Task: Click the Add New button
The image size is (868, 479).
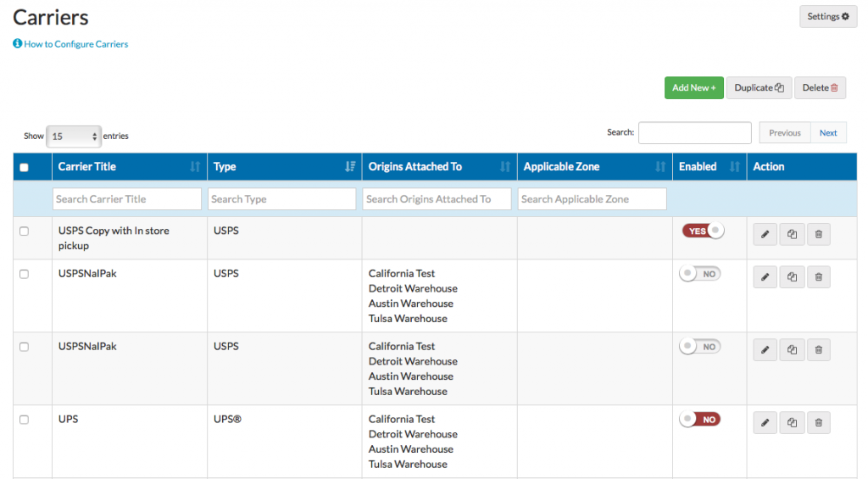Action: tap(693, 87)
